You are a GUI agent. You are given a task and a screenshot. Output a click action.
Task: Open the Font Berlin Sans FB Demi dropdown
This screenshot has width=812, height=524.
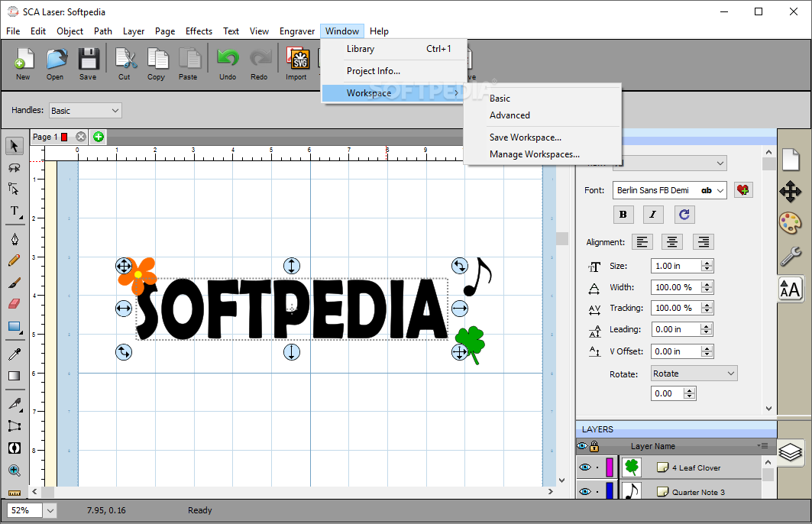[670, 190]
